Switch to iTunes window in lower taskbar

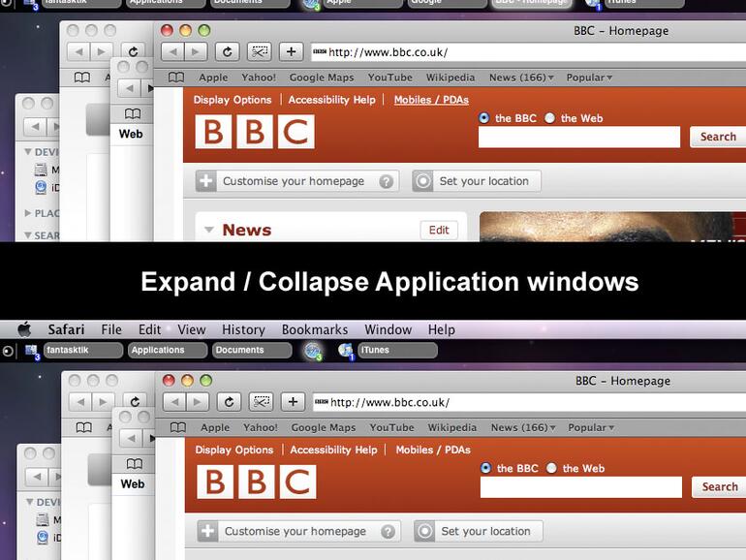[398, 350]
